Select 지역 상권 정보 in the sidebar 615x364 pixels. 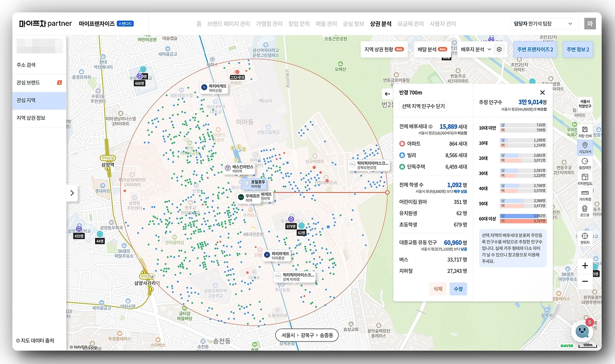[39, 118]
